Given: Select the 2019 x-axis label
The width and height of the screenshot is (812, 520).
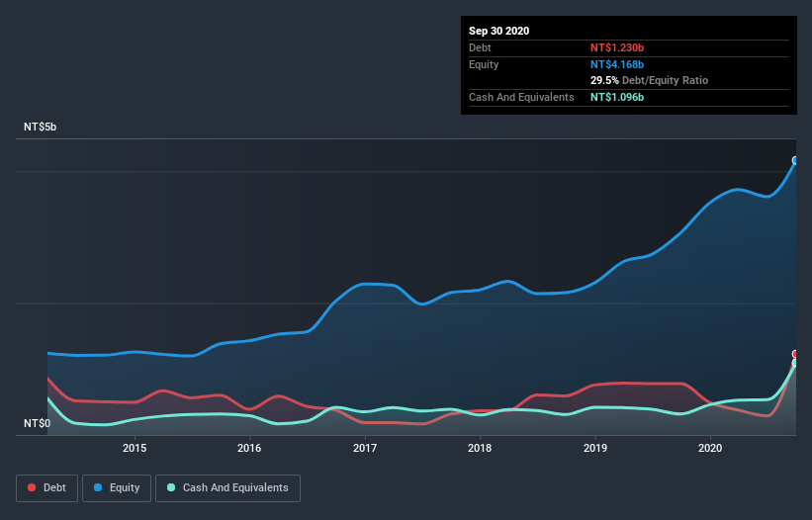Looking at the screenshot, I should (x=595, y=448).
